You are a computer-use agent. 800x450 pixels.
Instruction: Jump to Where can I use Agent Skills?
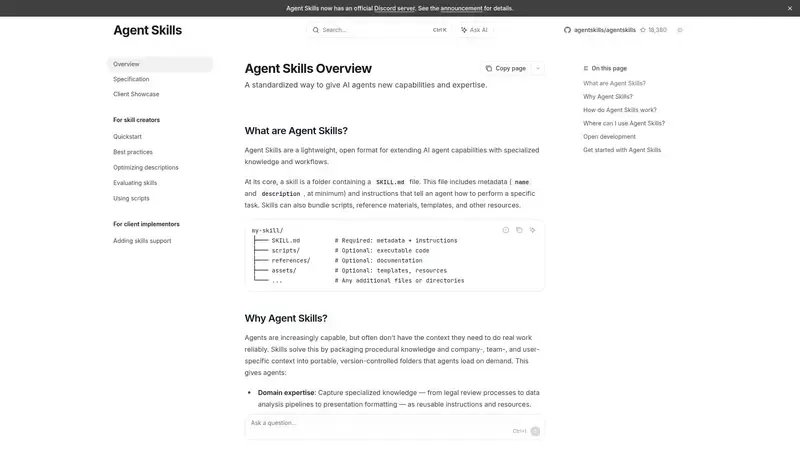tap(624, 123)
